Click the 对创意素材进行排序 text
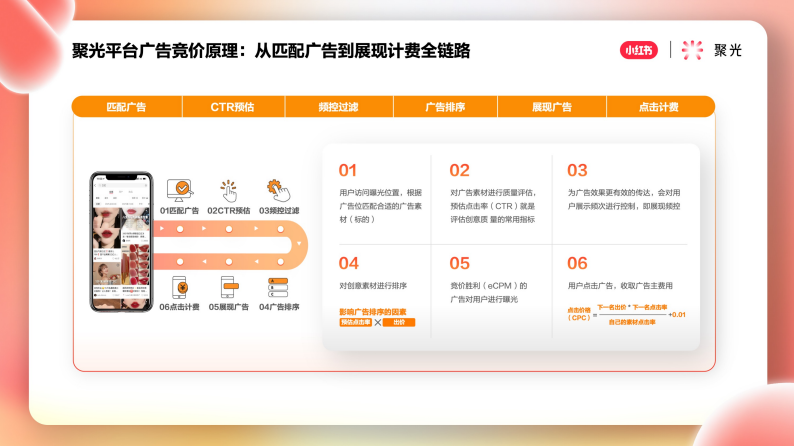Screen dimensions: 794x446 [373, 286]
